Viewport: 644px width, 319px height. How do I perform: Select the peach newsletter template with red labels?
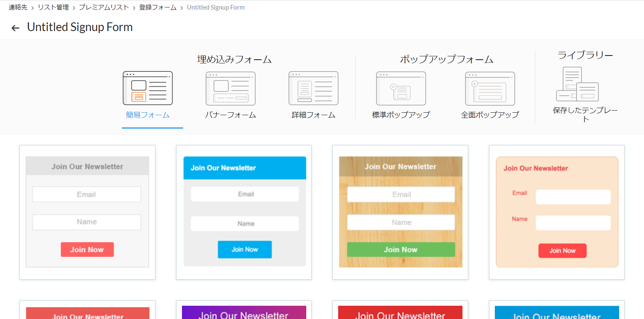click(557, 212)
